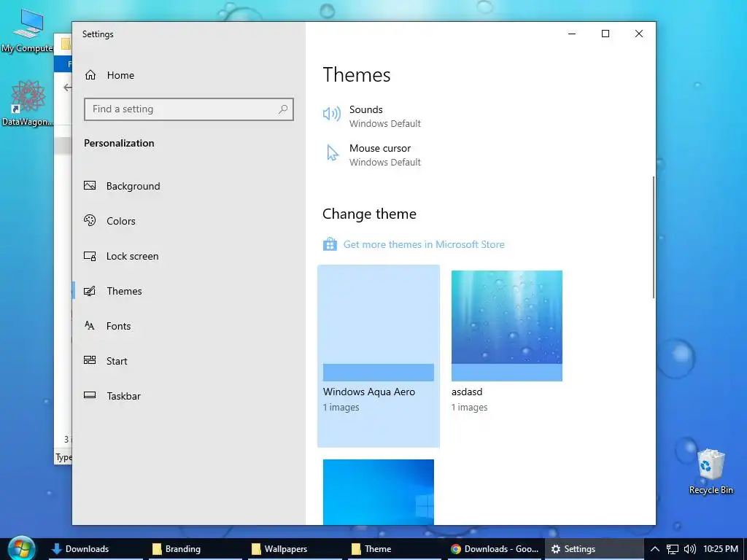Screen dimensions: 747x560
Task: Switch to Theme folder taskbar button
Action: coord(395,549)
